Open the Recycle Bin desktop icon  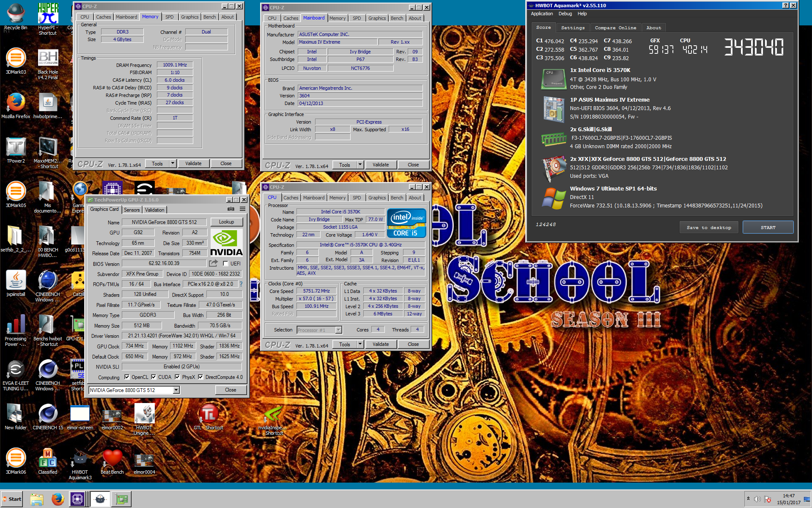tap(16, 17)
